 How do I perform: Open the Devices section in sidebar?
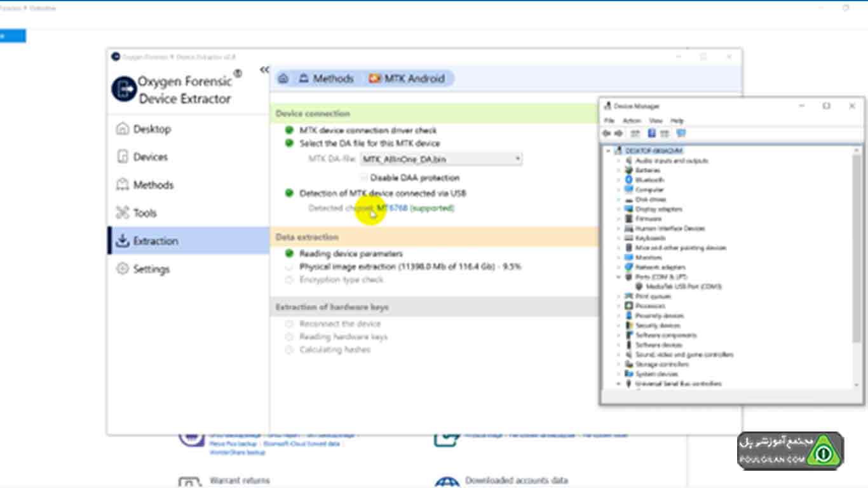(142, 157)
